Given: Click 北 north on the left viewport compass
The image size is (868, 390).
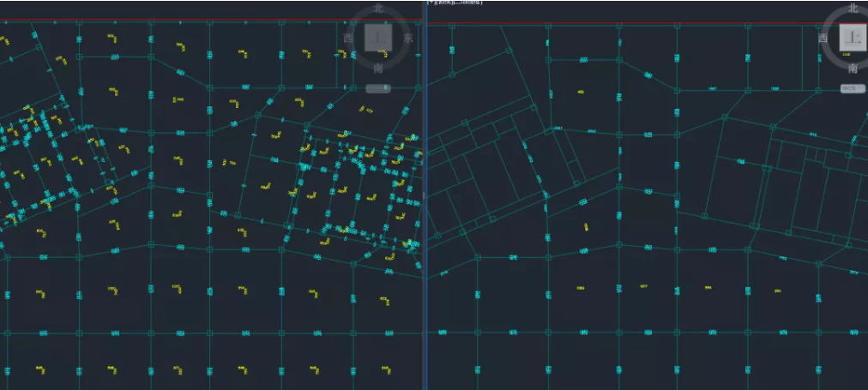Looking at the screenshot, I should pyautogui.click(x=378, y=9).
